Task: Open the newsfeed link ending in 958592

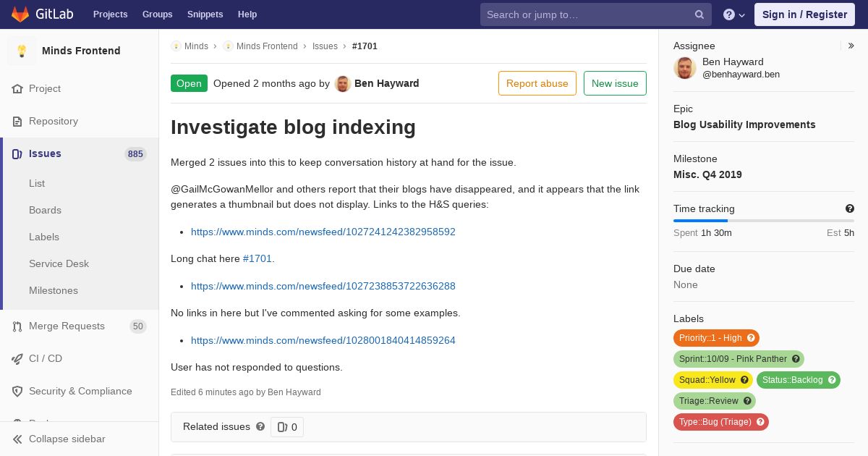Action: [323, 232]
